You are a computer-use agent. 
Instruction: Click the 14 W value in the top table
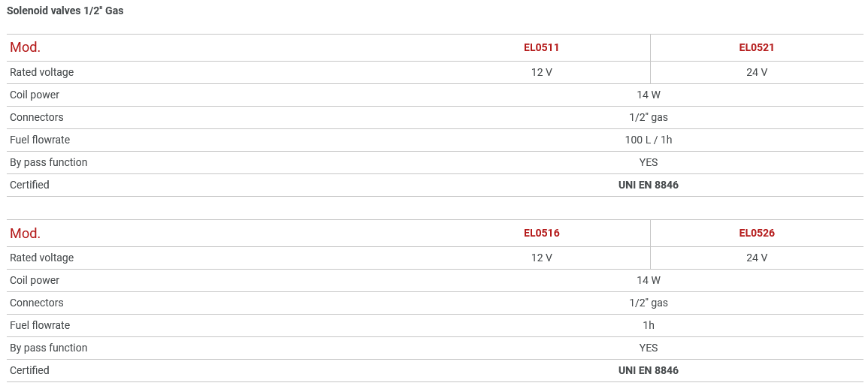pyautogui.click(x=648, y=95)
